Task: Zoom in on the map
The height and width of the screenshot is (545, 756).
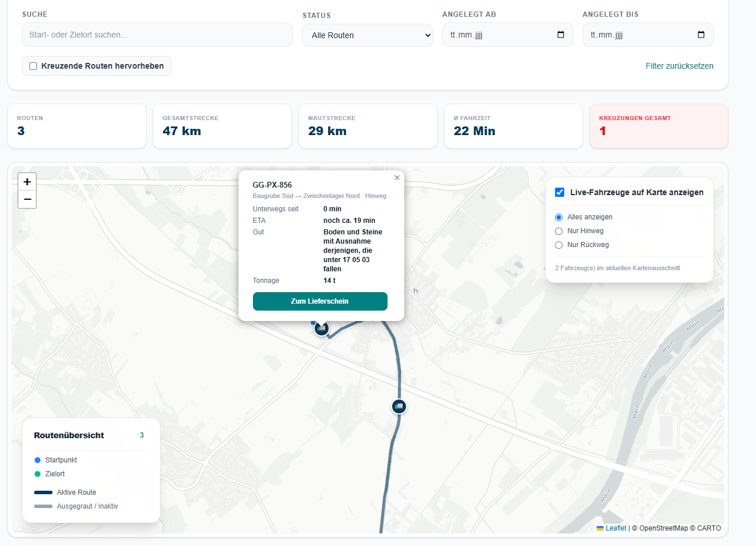Action: (27, 182)
